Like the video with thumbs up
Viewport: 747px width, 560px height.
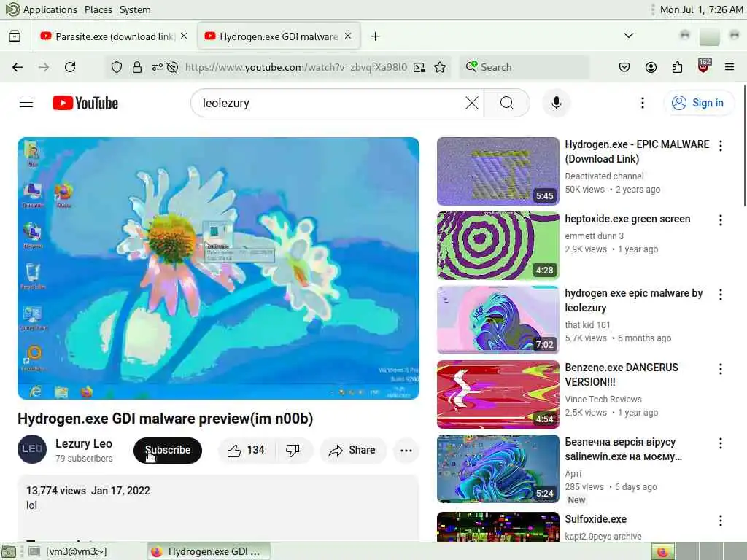246,450
